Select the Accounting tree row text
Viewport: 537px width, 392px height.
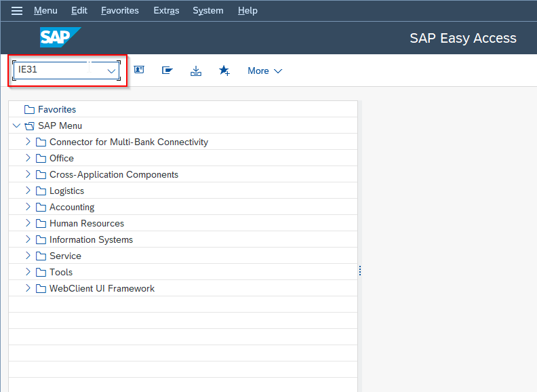coord(72,208)
